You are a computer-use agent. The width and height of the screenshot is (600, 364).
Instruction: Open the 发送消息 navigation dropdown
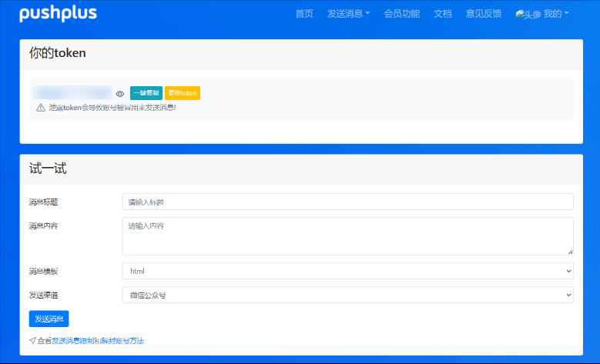(x=348, y=14)
